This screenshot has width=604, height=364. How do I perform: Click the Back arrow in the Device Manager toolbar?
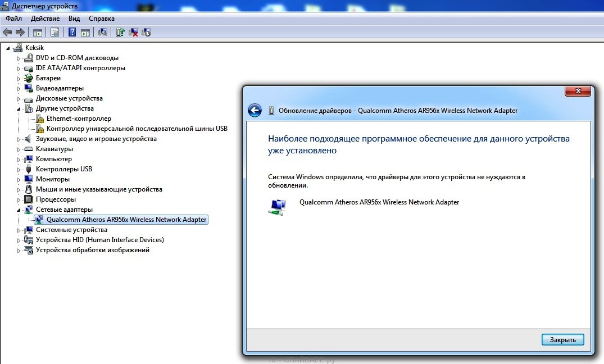point(7,33)
